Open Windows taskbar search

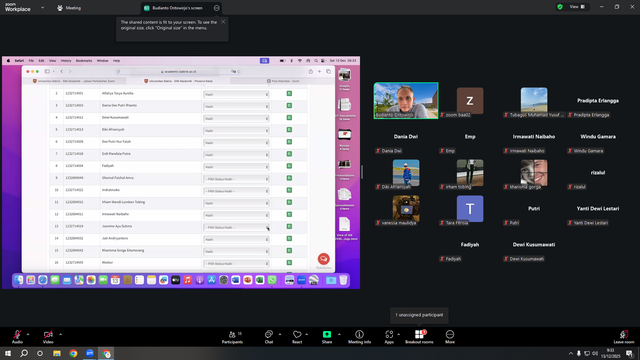click(x=24, y=353)
